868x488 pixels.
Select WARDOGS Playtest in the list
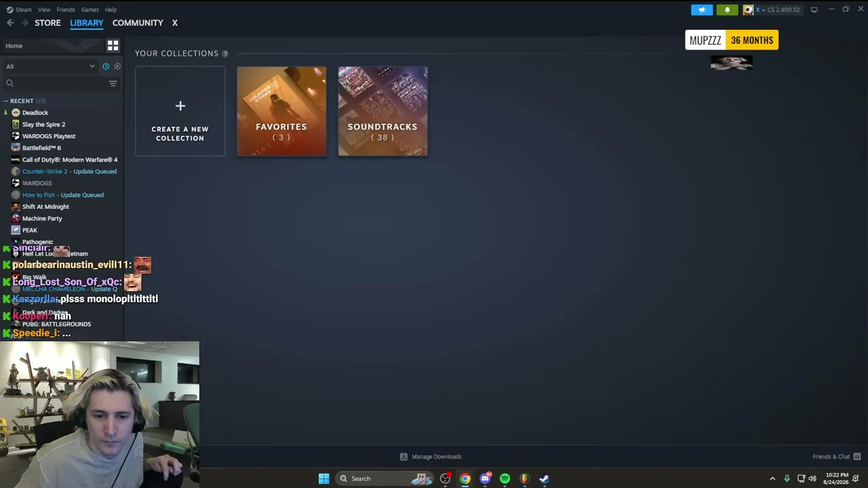point(49,136)
